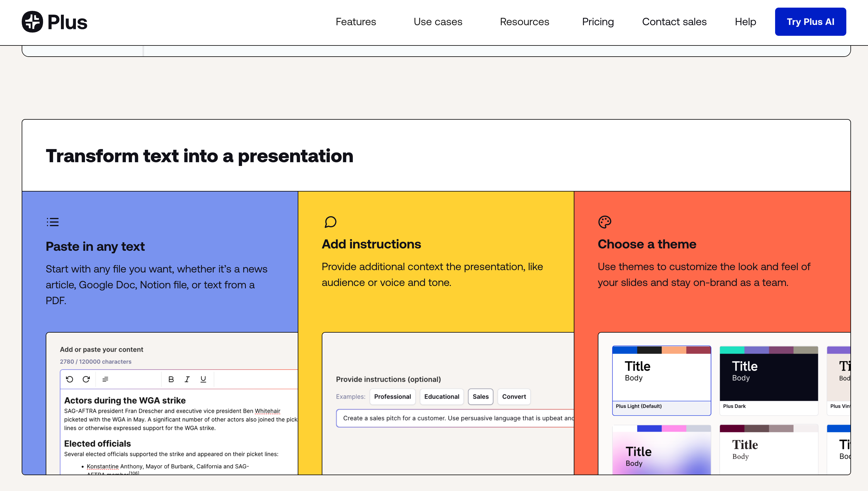Click the palette icon above Choose a theme
This screenshot has width=868, height=491.
(x=605, y=222)
